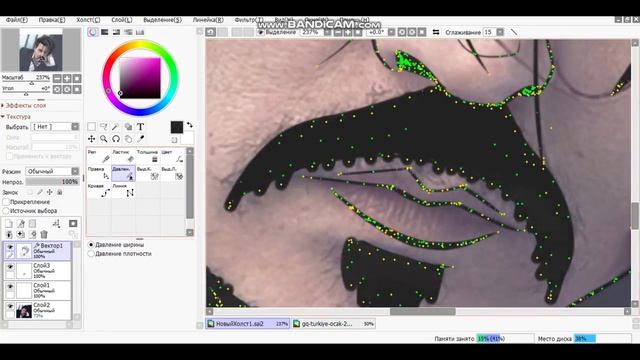The height and width of the screenshot is (360, 640).
Task: Click the undo button in toolbar
Action: [x=211, y=32]
